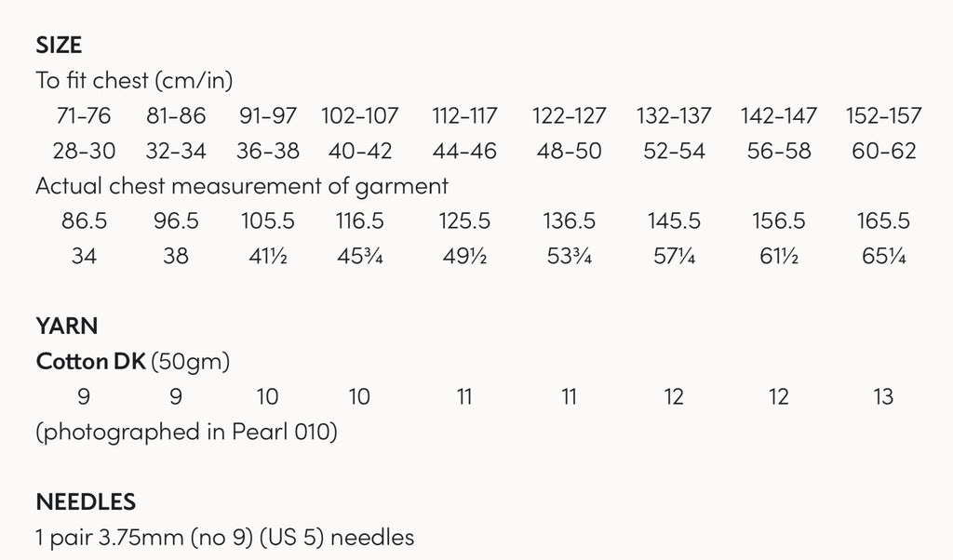The image size is (953, 560).
Task: Click the YARN heading
Action: point(67,327)
